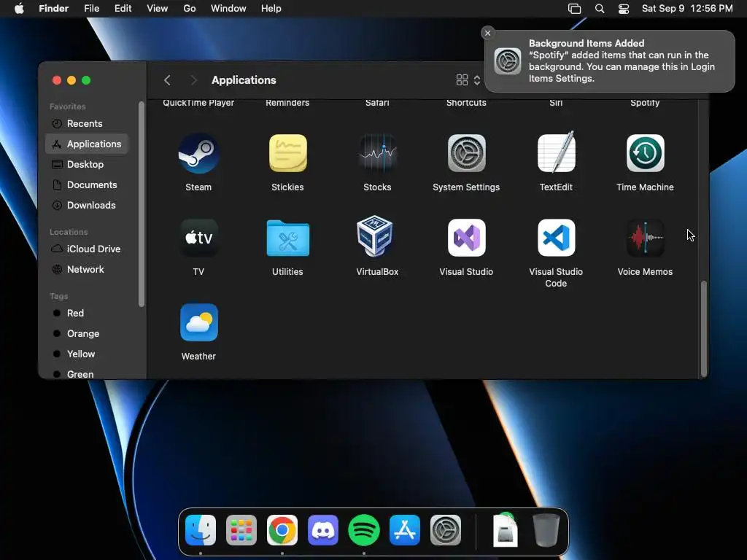This screenshot has width=747, height=560.
Task: Click the Stage Manager menu bar icon
Action: coord(575,9)
